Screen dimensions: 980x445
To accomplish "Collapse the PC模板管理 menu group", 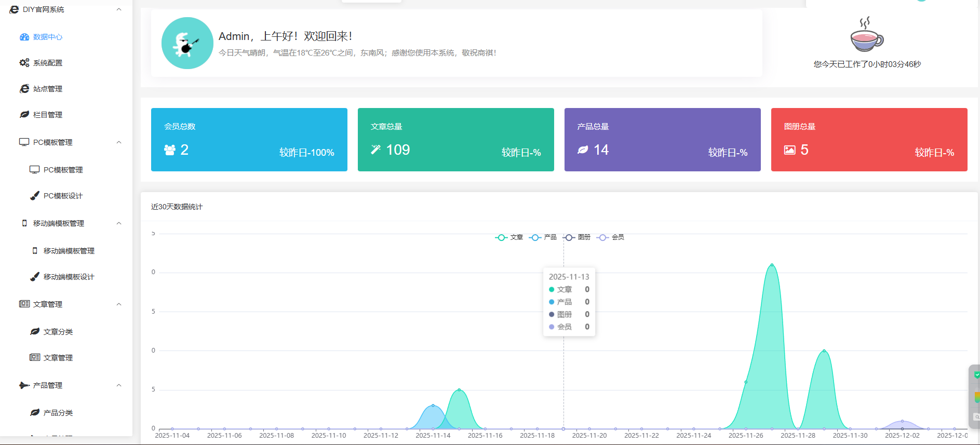I will point(119,142).
